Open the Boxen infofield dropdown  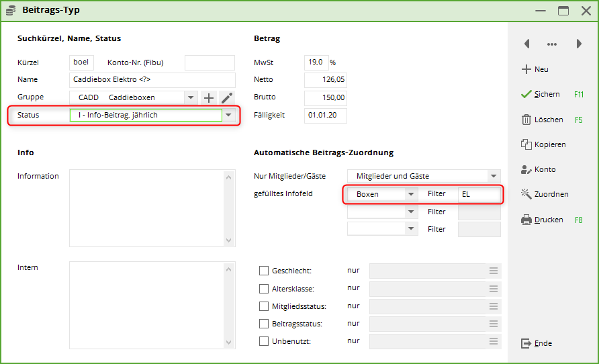[x=411, y=194]
